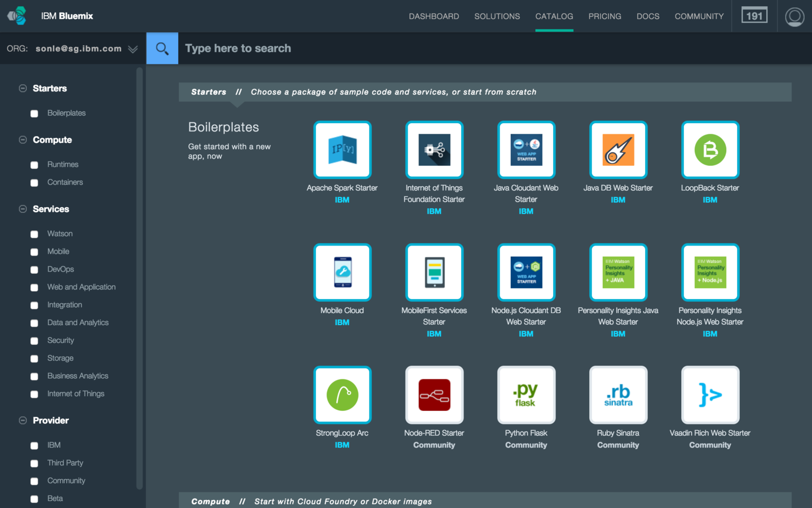
Task: Open the PRICING tab
Action: [605, 16]
